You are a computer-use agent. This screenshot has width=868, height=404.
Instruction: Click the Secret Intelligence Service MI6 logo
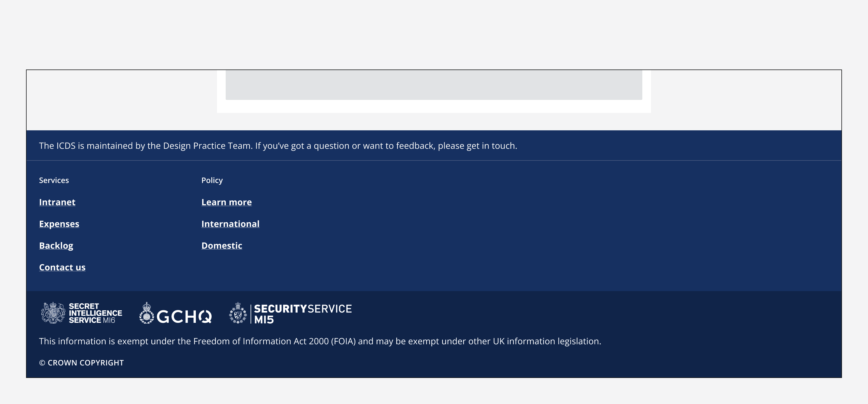coord(82,313)
